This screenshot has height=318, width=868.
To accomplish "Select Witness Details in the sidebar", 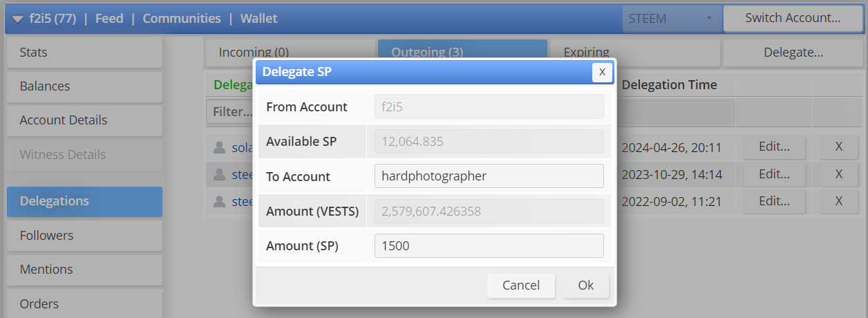I will pyautogui.click(x=84, y=154).
